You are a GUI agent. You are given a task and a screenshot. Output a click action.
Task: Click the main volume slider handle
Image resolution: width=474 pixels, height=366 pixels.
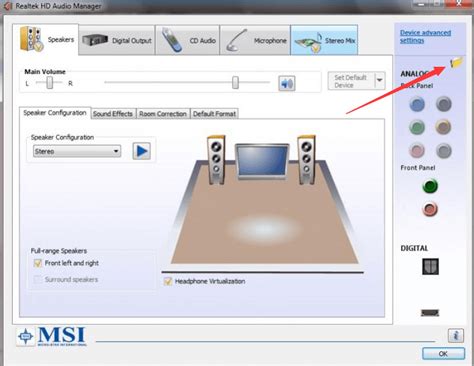point(235,82)
